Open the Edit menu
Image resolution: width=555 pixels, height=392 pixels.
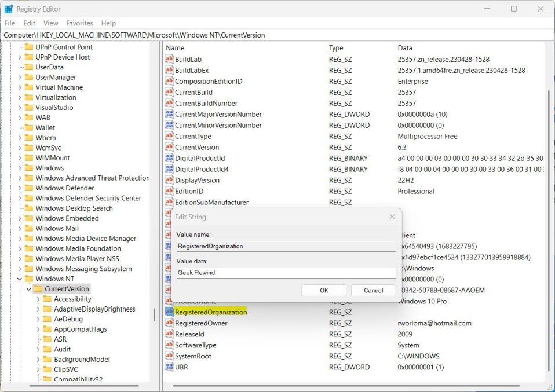tap(30, 23)
